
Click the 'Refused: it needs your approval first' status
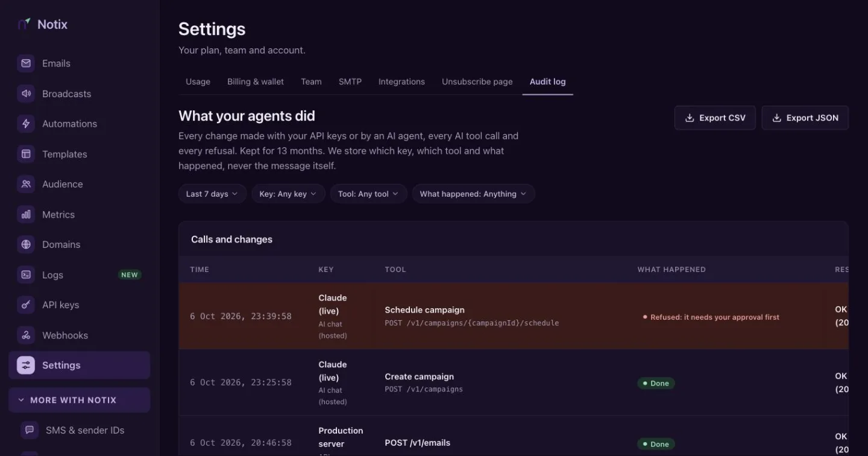coord(711,317)
